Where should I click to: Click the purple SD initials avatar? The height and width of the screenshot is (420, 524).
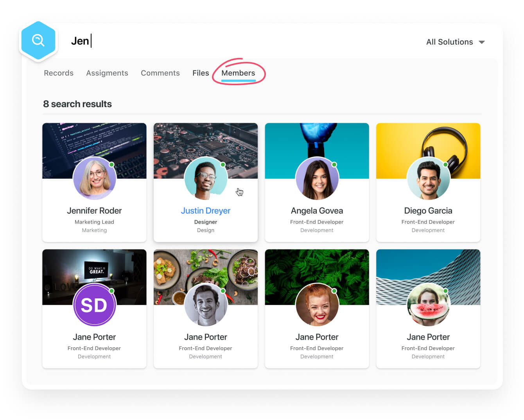point(95,305)
